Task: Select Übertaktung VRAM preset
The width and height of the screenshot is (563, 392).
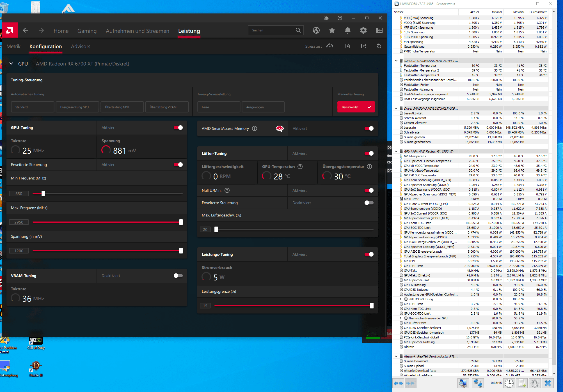Action: tap(167, 107)
